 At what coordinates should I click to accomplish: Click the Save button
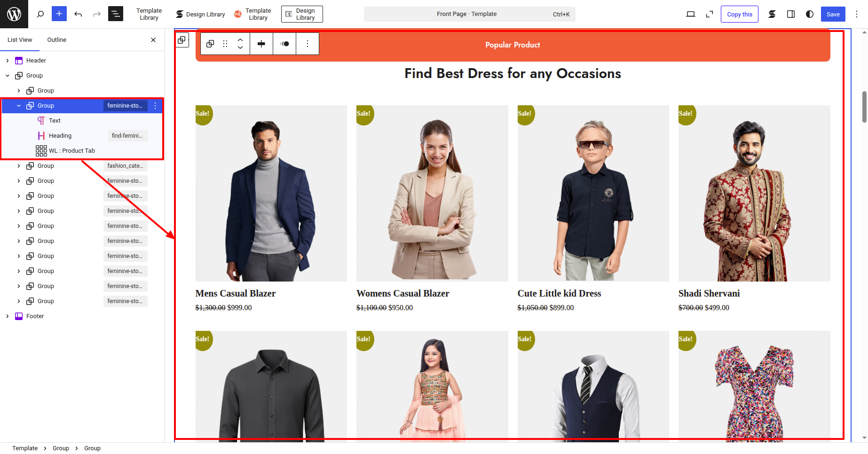(x=833, y=14)
